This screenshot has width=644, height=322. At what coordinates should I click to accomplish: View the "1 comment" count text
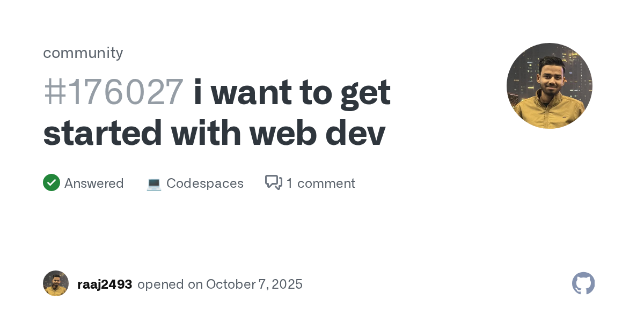[x=320, y=184]
